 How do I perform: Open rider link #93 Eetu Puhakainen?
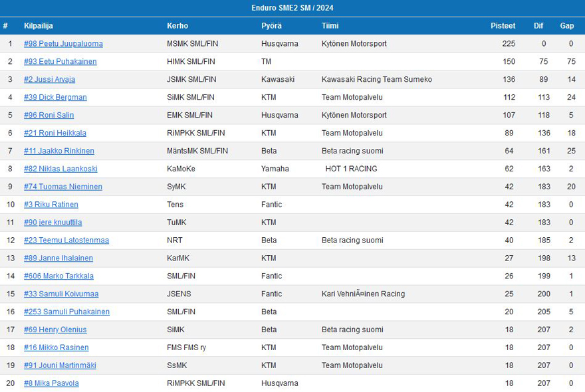click(60, 62)
